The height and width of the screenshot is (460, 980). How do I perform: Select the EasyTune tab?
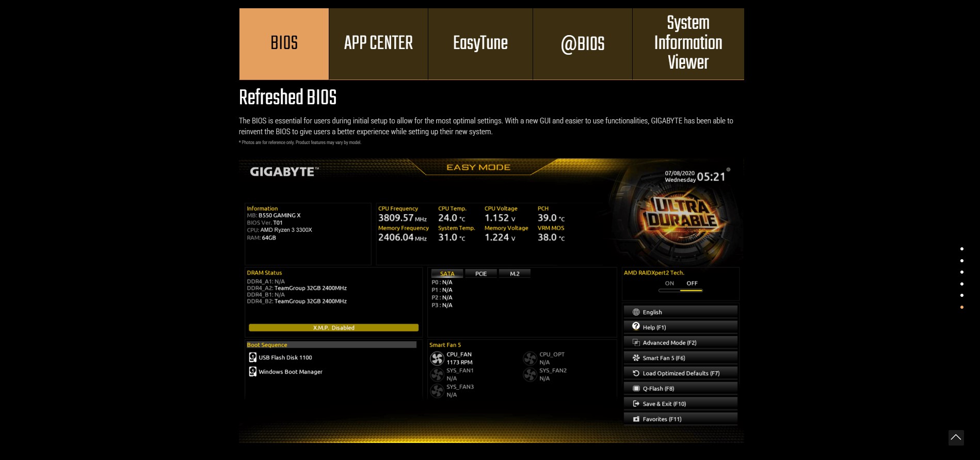(480, 44)
